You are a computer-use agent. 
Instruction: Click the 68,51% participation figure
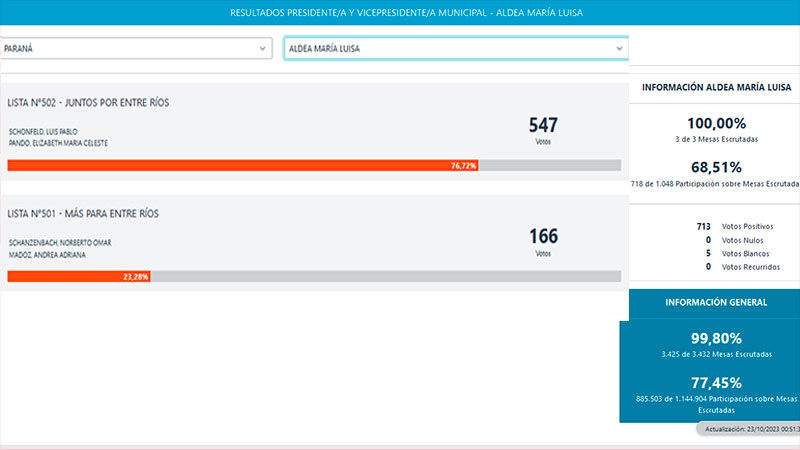pos(716,167)
